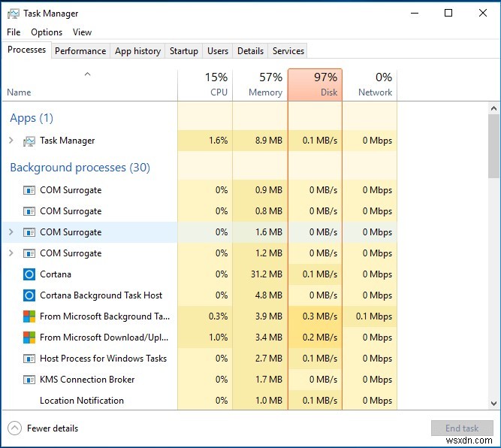Switch to the Startup tab

click(184, 51)
